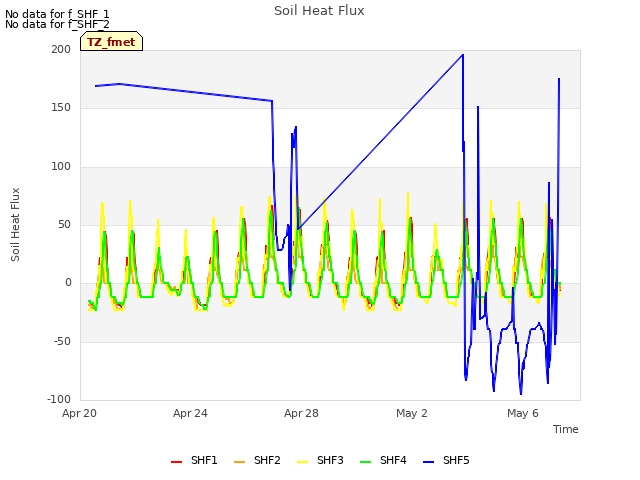Click the May 6 x-axis tick label
640x480 pixels.
tap(523, 413)
